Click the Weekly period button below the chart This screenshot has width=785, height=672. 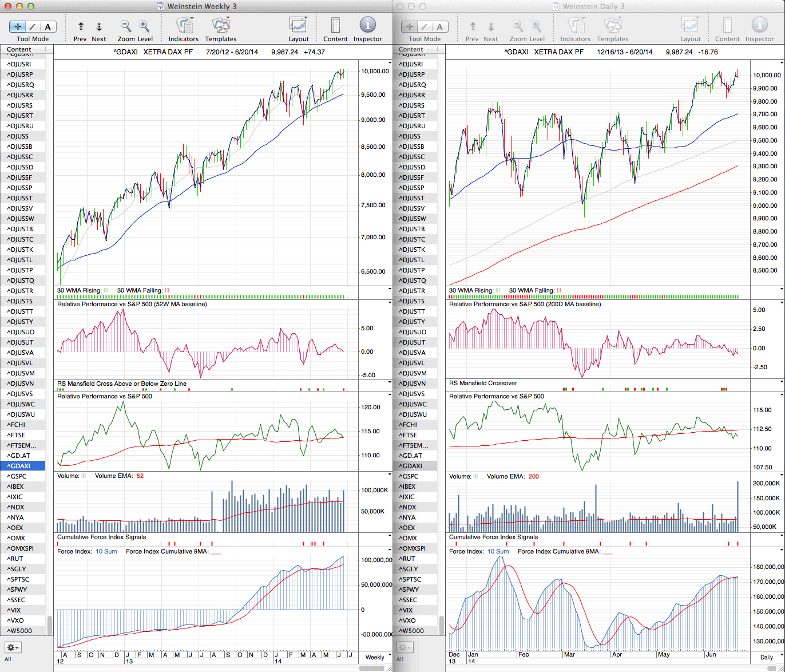(375, 657)
